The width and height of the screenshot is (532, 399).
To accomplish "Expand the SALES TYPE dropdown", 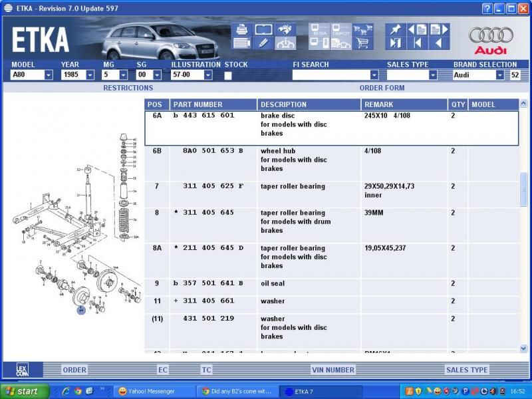I will click(433, 75).
